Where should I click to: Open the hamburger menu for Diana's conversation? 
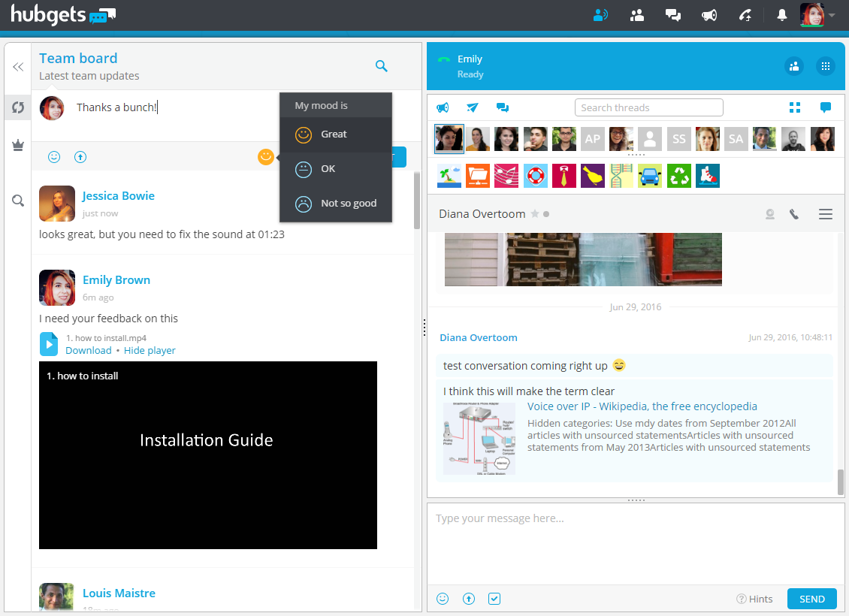coord(826,214)
